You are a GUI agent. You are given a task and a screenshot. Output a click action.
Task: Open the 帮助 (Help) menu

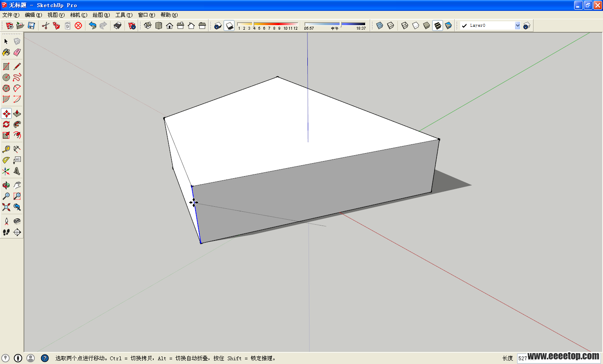[x=169, y=15]
